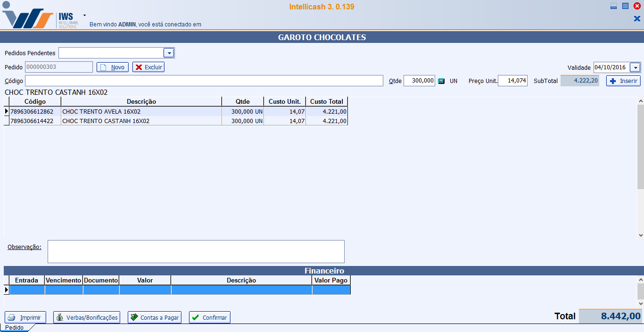
Task: Open the Validade date picker arrow
Action: pyautogui.click(x=635, y=67)
